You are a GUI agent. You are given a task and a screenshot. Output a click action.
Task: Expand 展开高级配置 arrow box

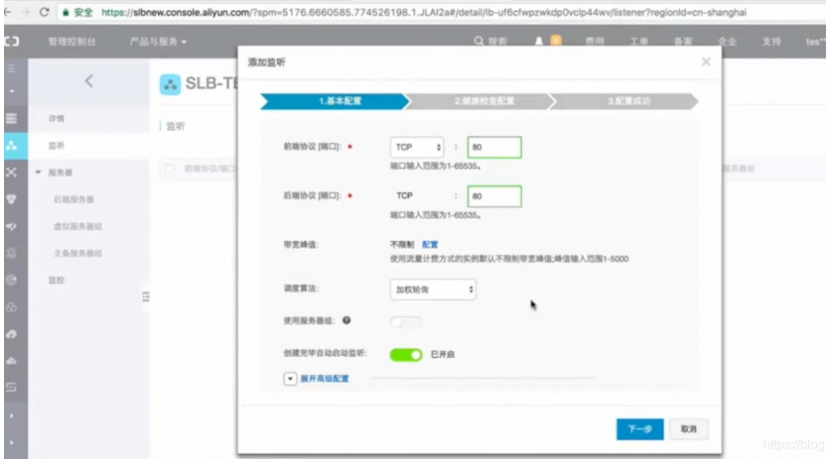tap(290, 379)
